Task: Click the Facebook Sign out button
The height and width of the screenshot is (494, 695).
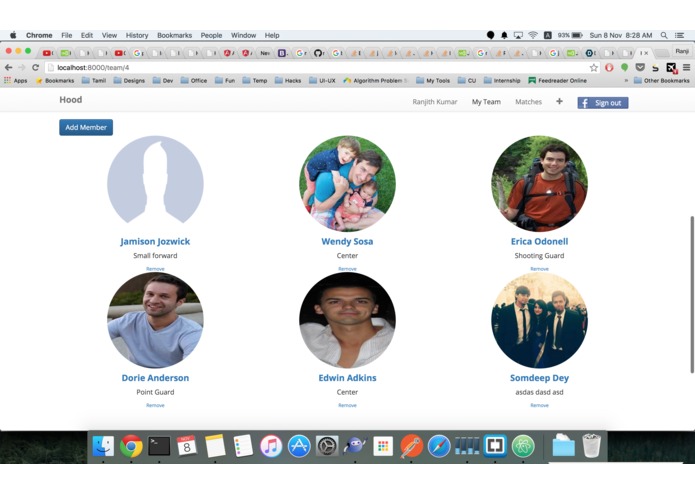Action: [602, 103]
